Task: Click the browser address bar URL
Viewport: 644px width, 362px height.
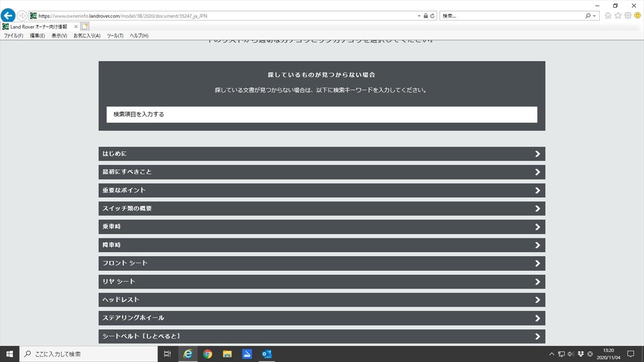Action: (x=123, y=16)
